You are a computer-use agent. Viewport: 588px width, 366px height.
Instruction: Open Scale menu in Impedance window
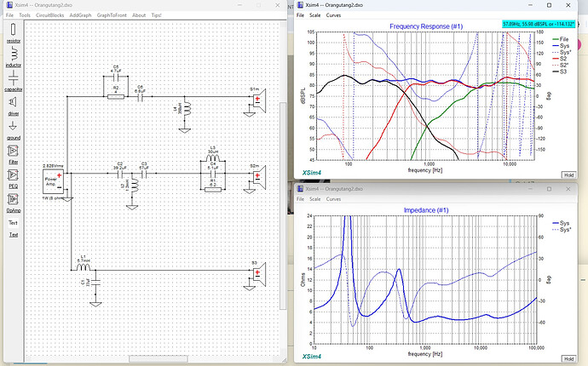point(315,199)
